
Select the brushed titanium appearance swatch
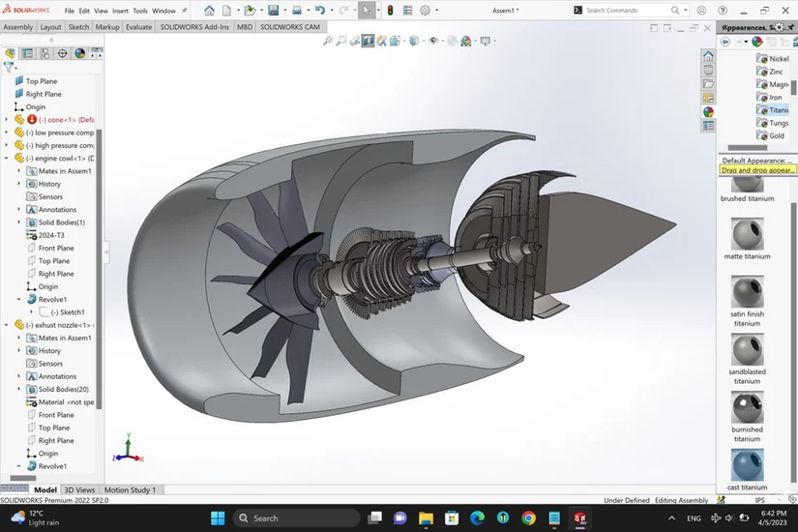[747, 184]
